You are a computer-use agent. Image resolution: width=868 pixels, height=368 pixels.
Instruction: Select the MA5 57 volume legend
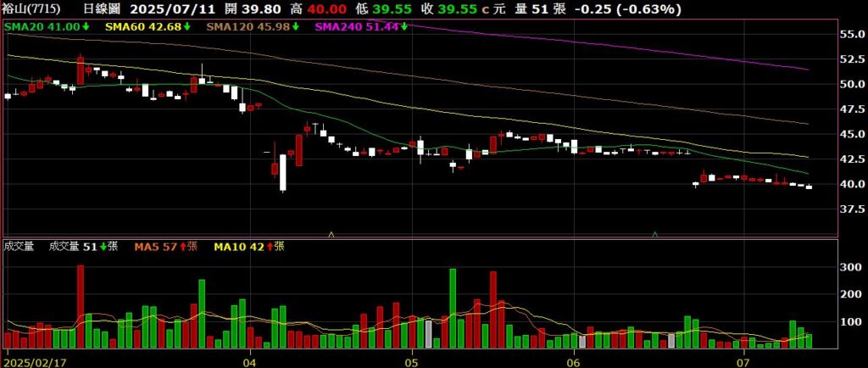(x=153, y=247)
